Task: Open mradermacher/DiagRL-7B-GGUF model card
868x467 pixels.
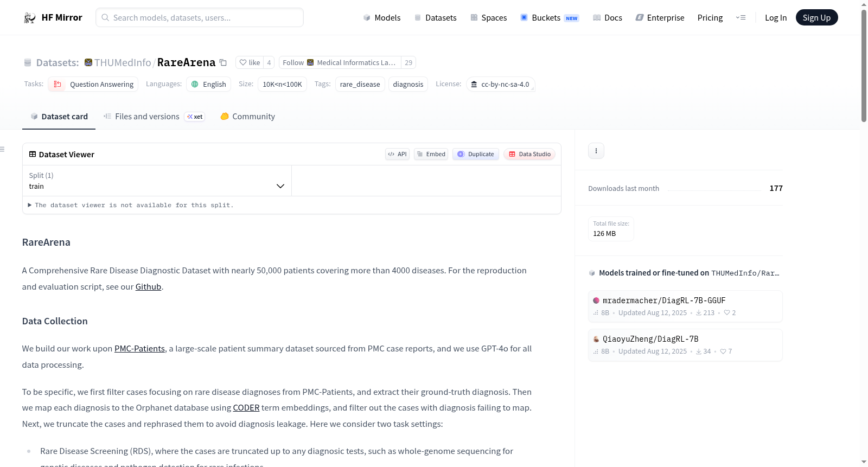Action: 685,306
